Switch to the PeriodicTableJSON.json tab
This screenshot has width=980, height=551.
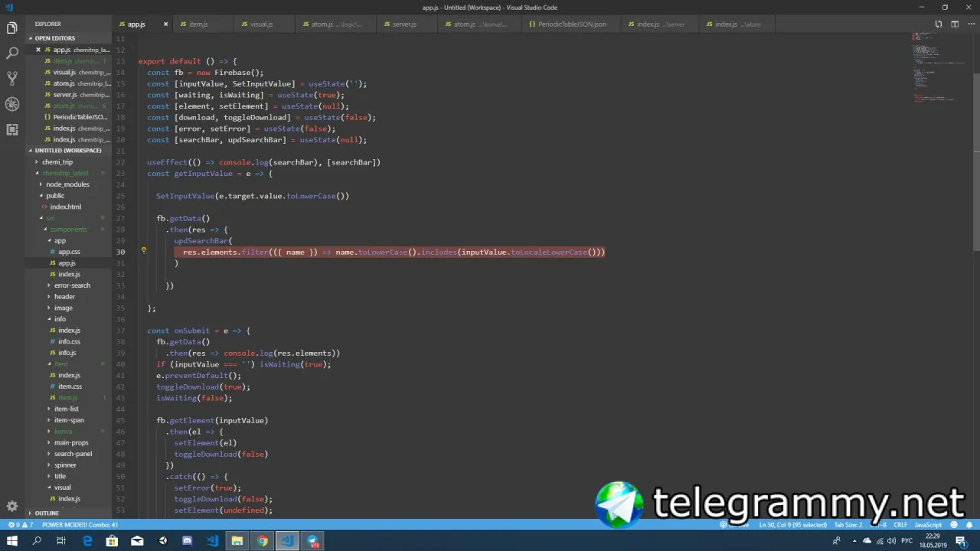pos(570,24)
